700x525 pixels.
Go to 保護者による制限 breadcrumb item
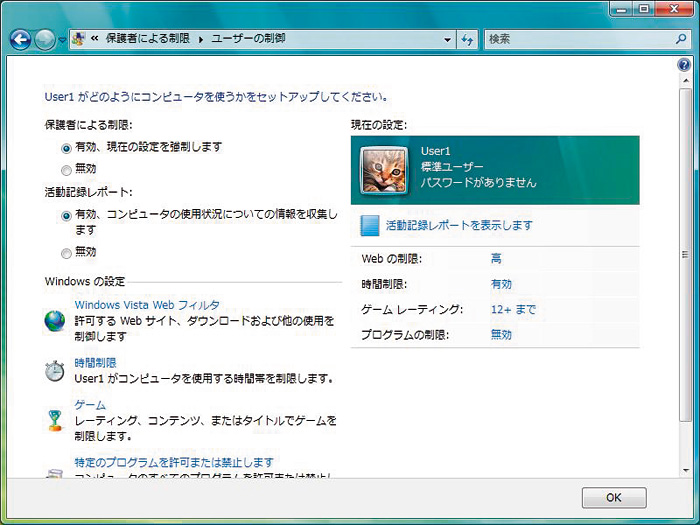147,39
